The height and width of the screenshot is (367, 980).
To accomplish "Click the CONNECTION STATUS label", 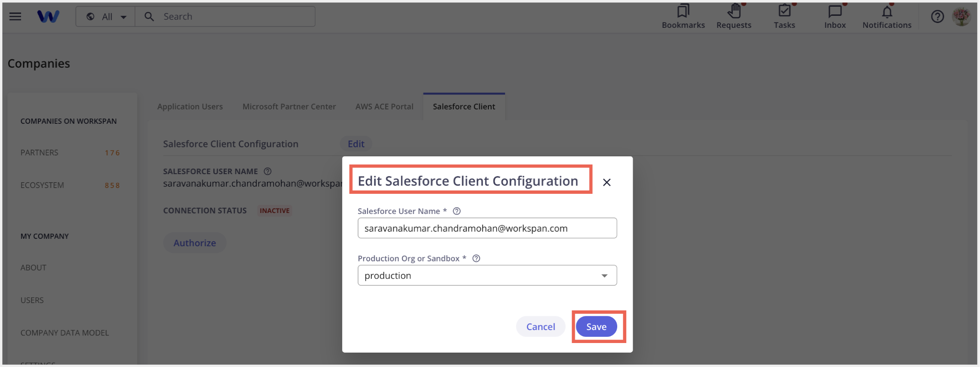I will 205,211.
